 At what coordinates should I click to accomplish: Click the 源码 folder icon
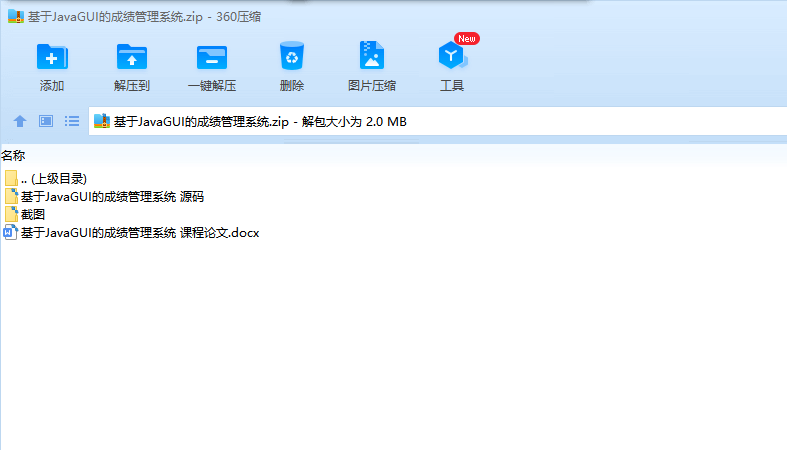pos(11,196)
